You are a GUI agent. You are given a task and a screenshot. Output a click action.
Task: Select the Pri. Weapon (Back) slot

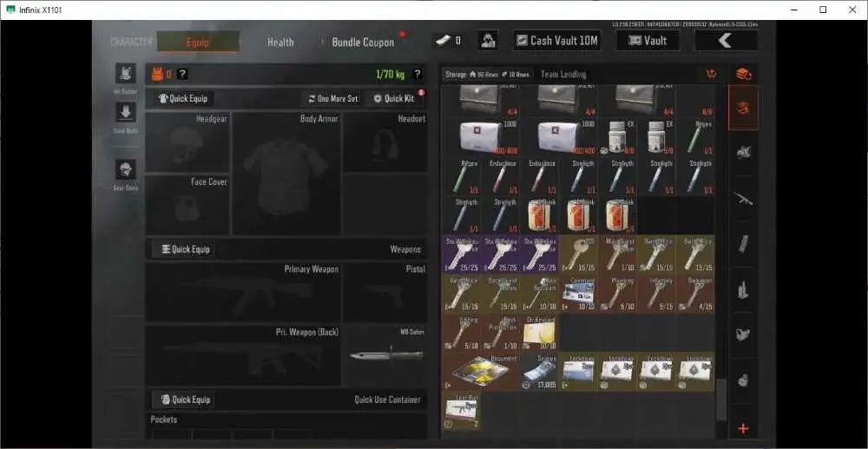coord(243,355)
